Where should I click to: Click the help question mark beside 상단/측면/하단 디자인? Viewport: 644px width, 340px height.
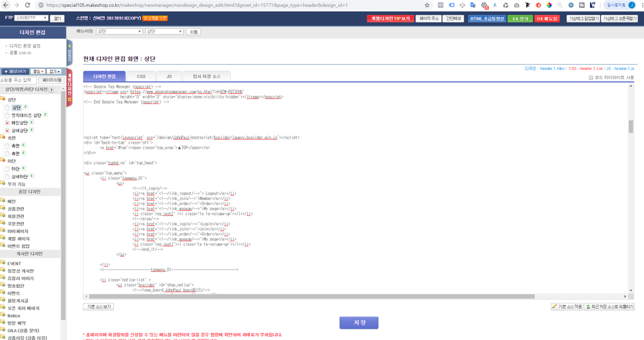pyautogui.click(x=51, y=90)
